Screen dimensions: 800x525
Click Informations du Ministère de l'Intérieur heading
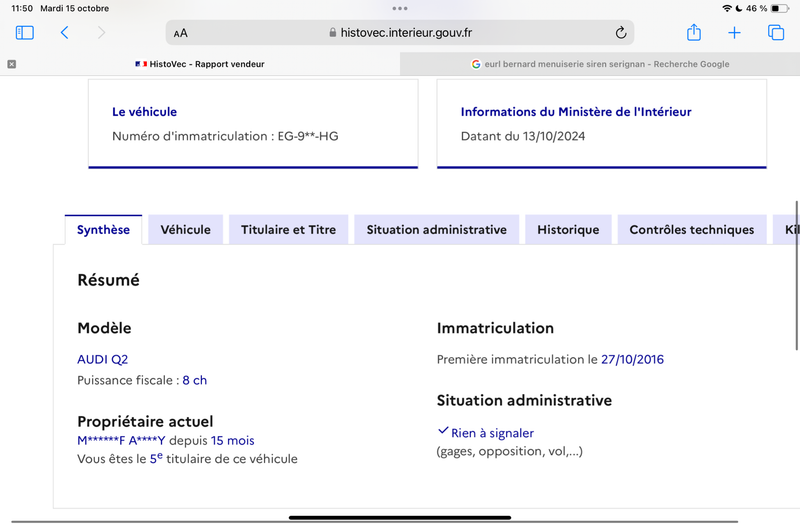click(x=576, y=112)
